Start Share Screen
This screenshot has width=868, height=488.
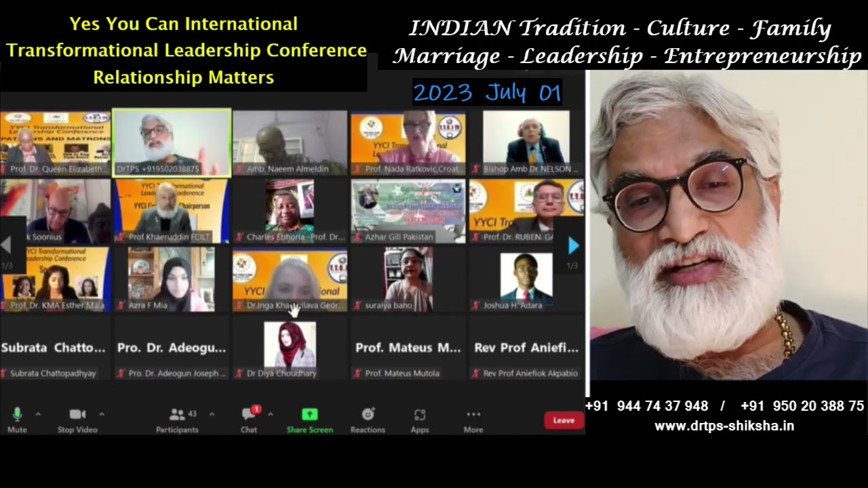click(x=310, y=420)
